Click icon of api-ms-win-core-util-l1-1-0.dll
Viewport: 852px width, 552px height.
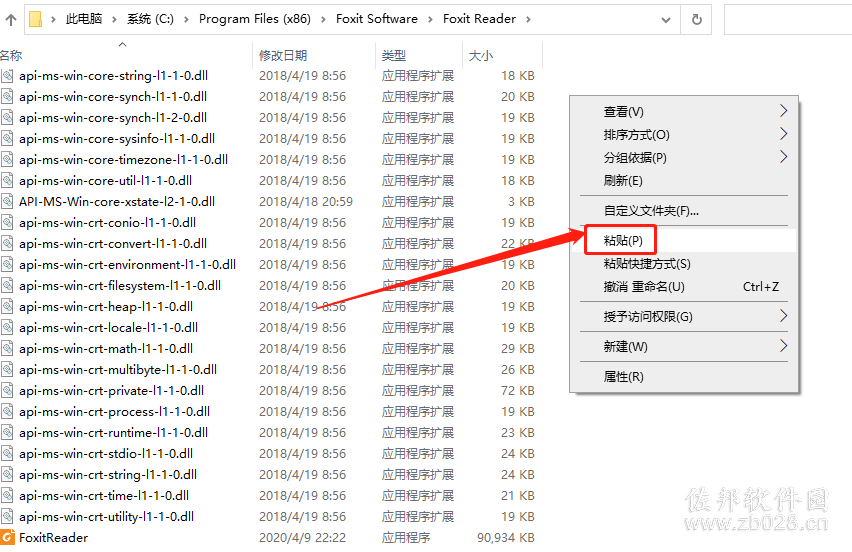point(7,180)
